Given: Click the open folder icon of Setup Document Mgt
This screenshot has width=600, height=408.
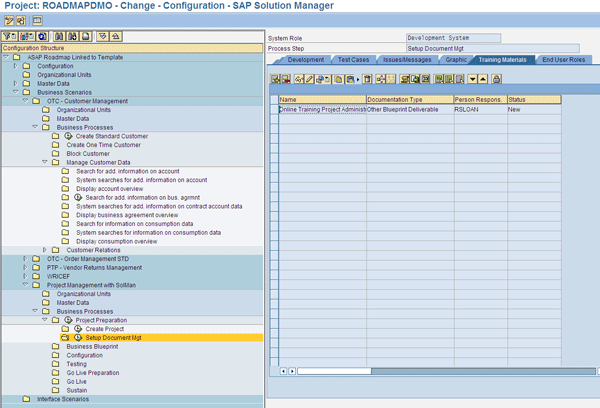Looking at the screenshot, I should [x=65, y=338].
